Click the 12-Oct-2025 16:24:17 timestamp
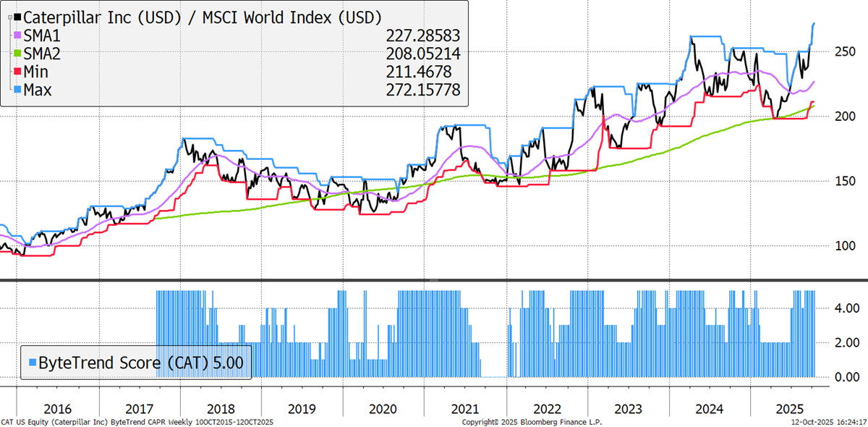 pyautogui.click(x=827, y=421)
